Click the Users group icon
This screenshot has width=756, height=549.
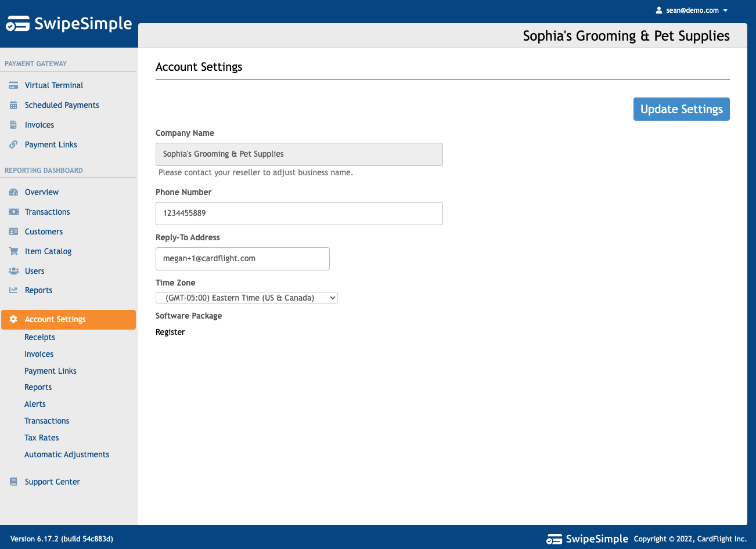pos(13,271)
